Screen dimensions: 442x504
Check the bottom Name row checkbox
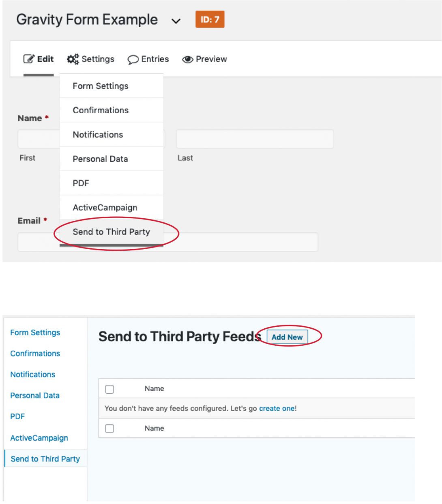coord(109,428)
